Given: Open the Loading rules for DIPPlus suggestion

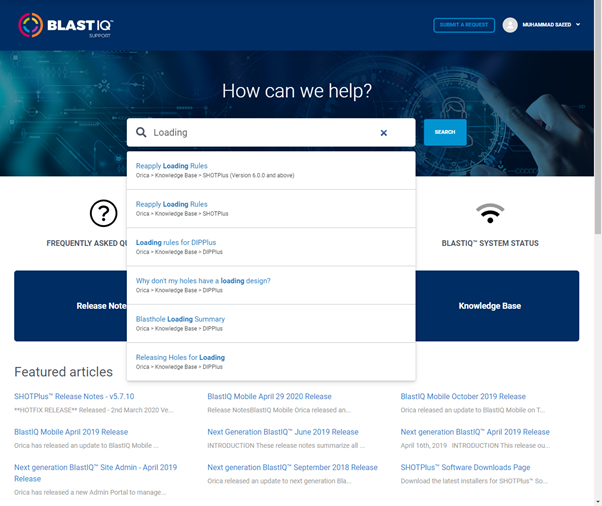Looking at the screenshot, I should click(271, 247).
